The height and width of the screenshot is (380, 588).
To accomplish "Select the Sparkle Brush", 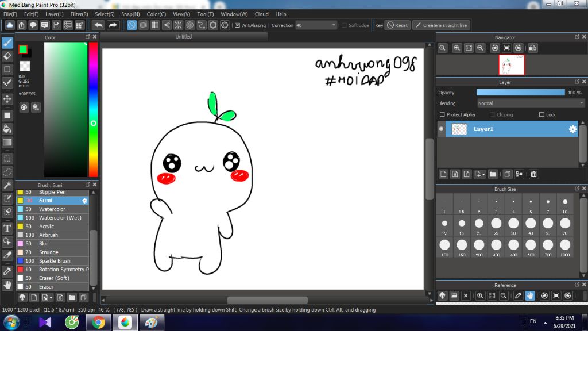I will tap(52, 261).
